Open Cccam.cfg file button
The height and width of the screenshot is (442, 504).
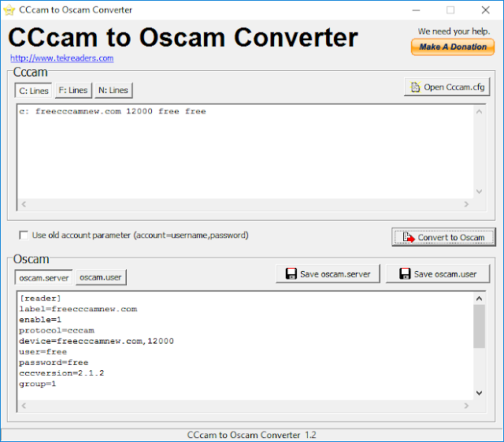[447, 87]
